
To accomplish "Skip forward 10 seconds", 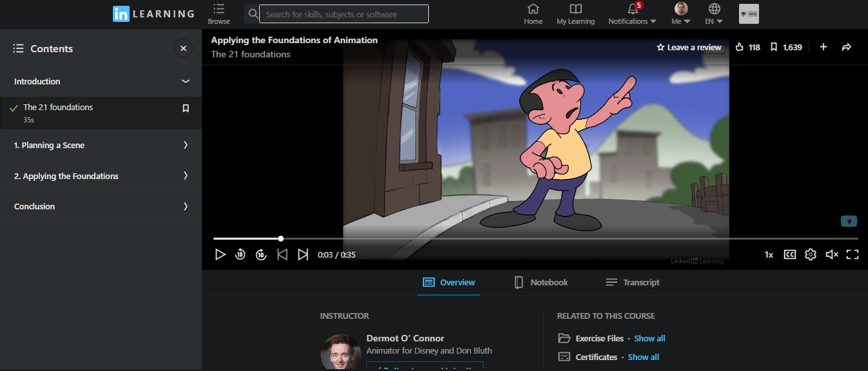I will [261, 254].
